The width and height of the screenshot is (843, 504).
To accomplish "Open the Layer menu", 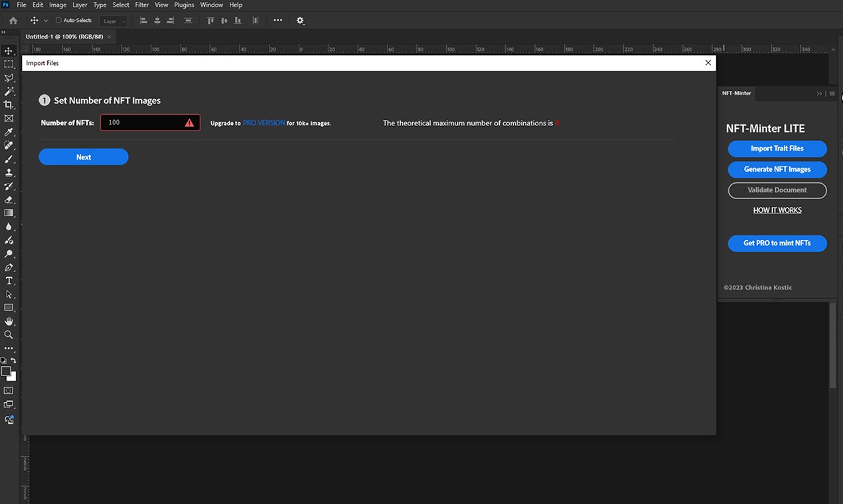I will pyautogui.click(x=80, y=5).
